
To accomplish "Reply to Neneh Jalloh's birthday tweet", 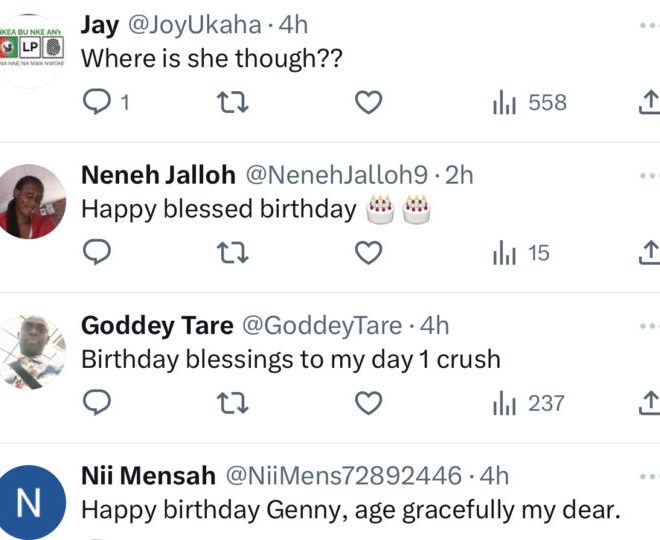I will coord(95,254).
